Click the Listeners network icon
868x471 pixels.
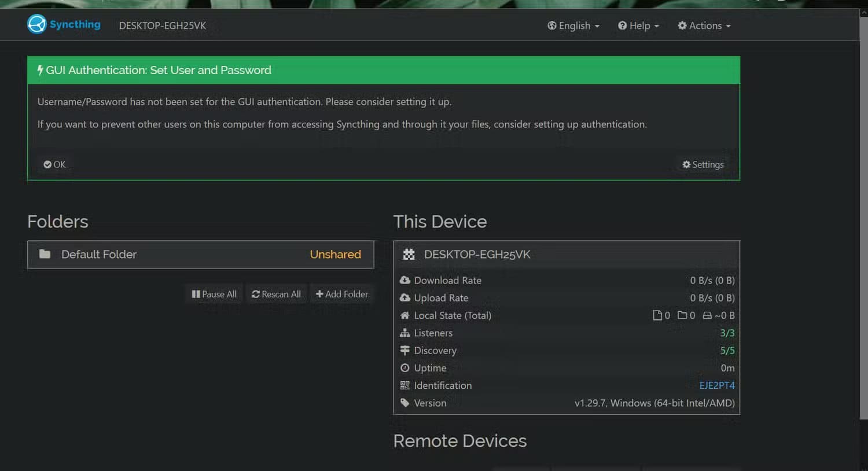click(405, 333)
